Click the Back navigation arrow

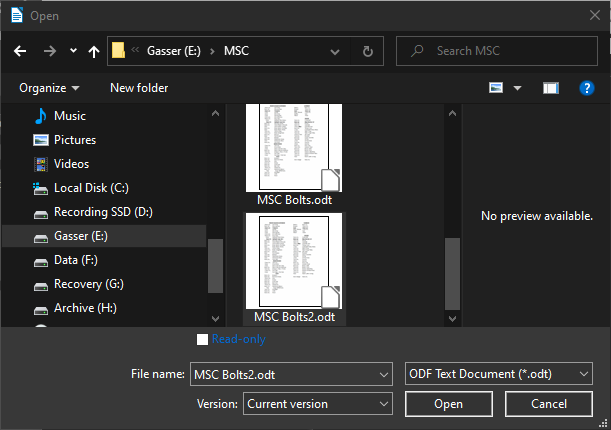click(x=20, y=51)
